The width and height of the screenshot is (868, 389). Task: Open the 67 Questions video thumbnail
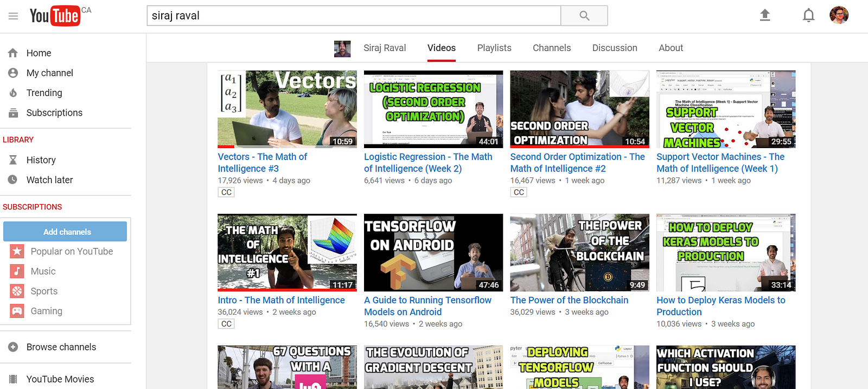click(288, 367)
